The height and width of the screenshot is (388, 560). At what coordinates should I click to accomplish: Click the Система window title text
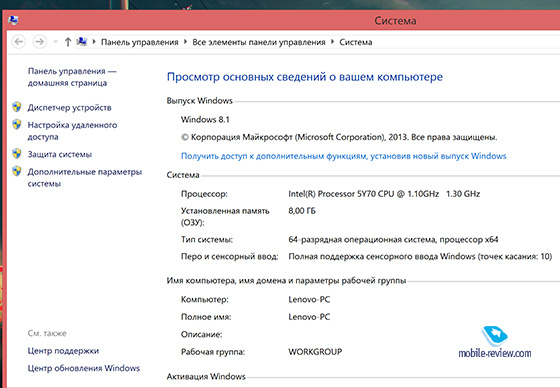(395, 21)
